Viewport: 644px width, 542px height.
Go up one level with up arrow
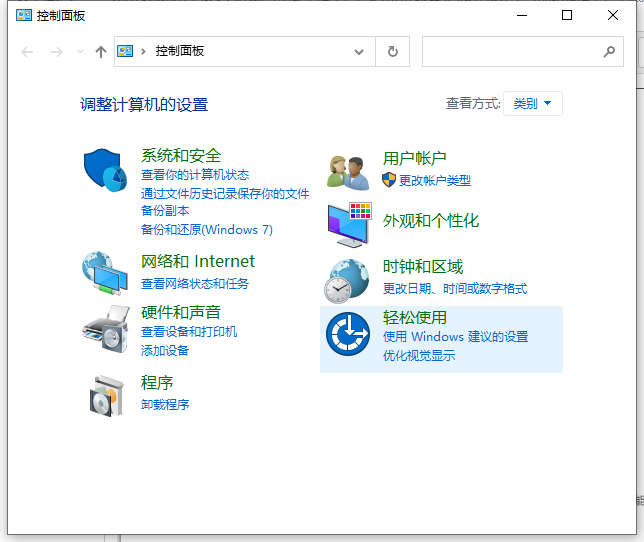click(100, 51)
